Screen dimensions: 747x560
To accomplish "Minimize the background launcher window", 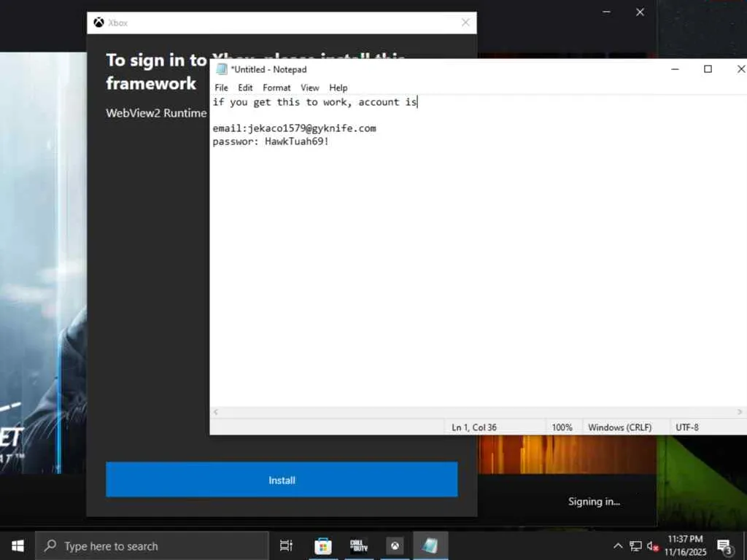I will (x=606, y=12).
